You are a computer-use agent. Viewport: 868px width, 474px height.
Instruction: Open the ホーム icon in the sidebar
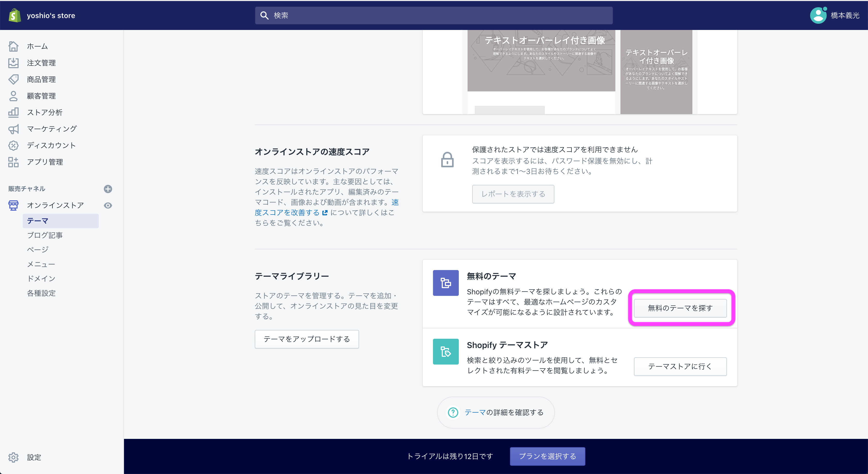[x=13, y=46]
